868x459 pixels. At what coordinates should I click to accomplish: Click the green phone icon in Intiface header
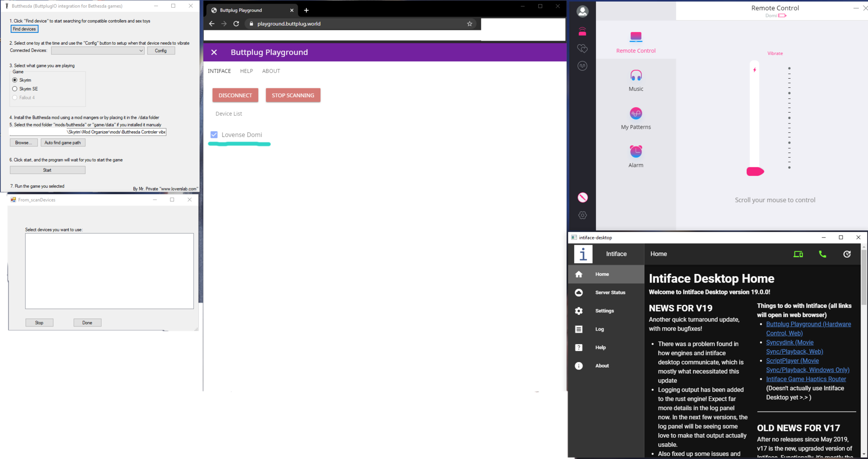pos(822,254)
